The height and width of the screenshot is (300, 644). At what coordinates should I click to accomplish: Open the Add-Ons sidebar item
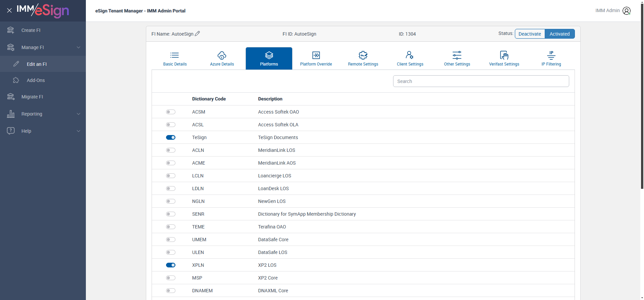(36, 80)
